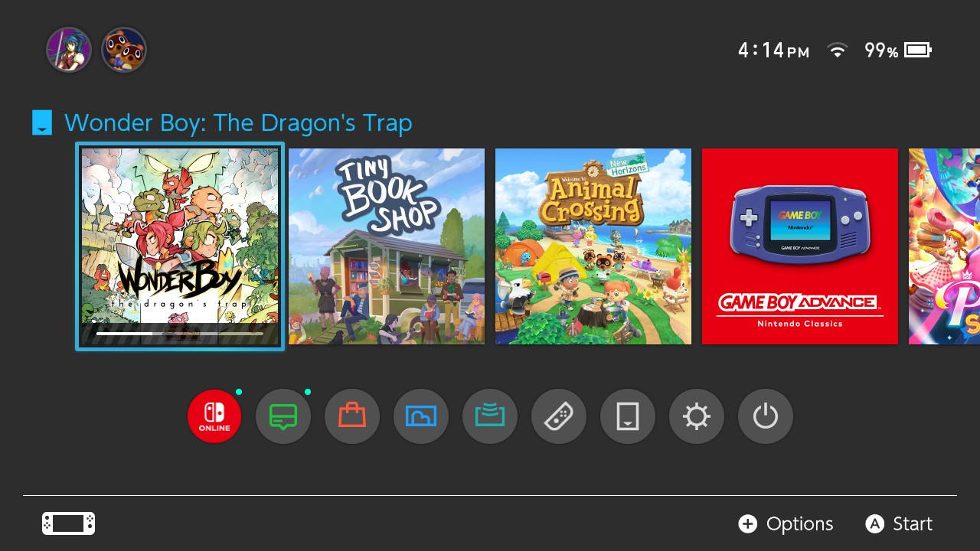Launch Wonder Boy: The Dragon's Trap tile
Viewport: 980px width, 551px height.
tap(180, 246)
